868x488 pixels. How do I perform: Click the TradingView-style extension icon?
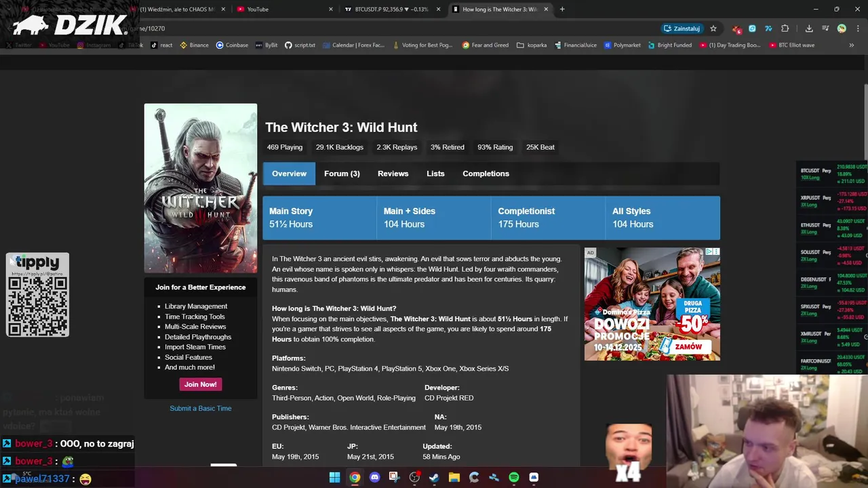pos(768,28)
